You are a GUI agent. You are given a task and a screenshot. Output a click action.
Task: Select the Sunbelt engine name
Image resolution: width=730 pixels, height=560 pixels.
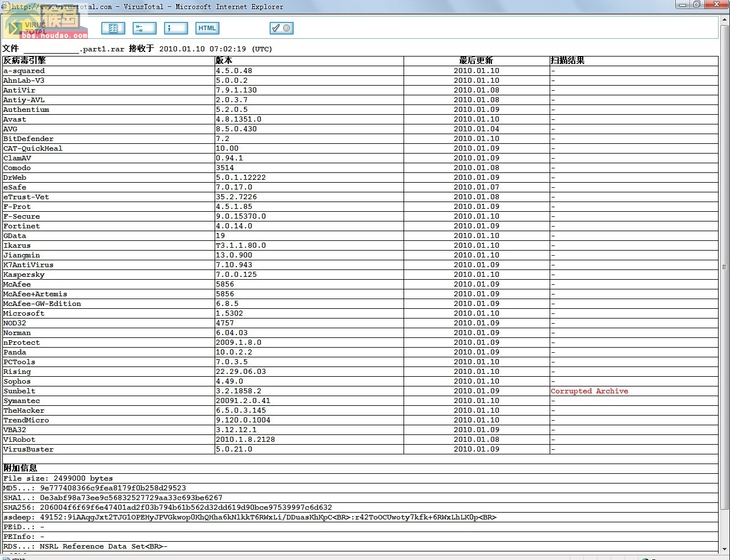click(19, 391)
